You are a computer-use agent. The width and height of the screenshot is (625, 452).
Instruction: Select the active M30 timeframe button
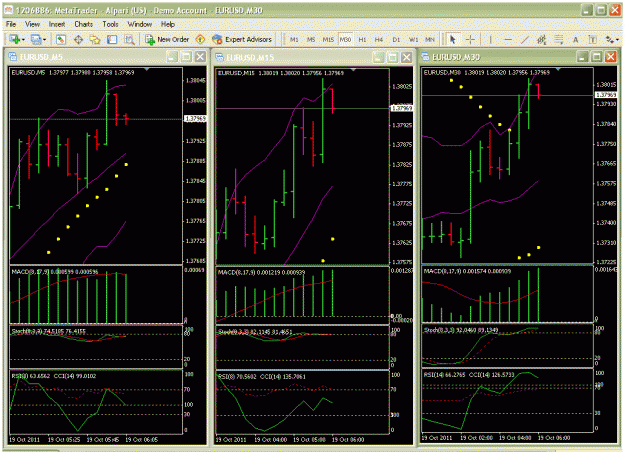345,39
